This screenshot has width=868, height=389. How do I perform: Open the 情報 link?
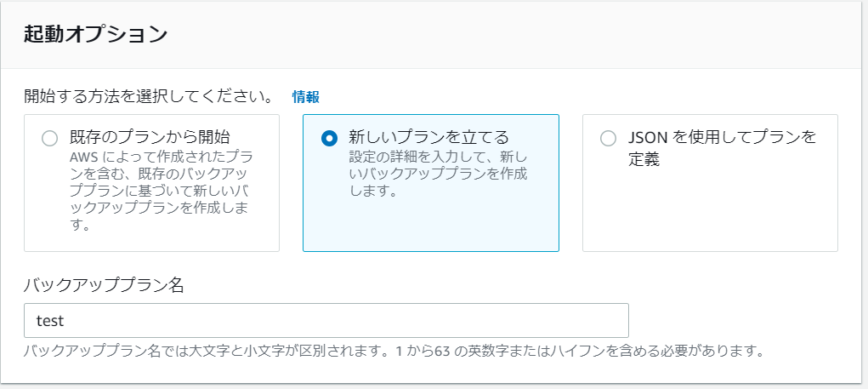(x=305, y=97)
